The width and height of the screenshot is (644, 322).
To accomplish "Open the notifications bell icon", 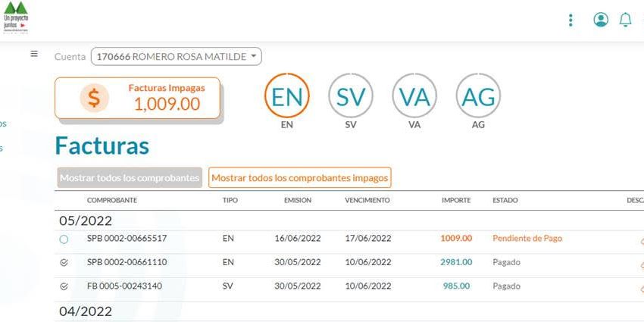I will 625,20.
